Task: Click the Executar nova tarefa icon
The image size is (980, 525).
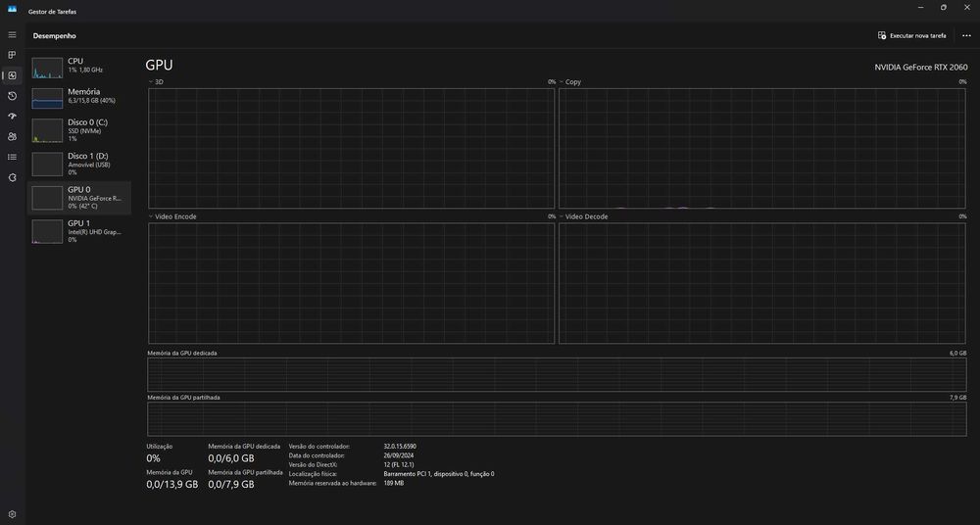Action: (x=882, y=35)
